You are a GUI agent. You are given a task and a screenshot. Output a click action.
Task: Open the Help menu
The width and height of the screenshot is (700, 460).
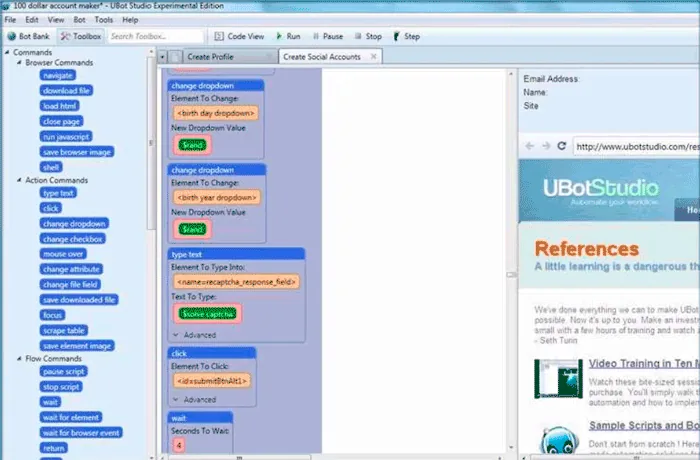click(130, 20)
